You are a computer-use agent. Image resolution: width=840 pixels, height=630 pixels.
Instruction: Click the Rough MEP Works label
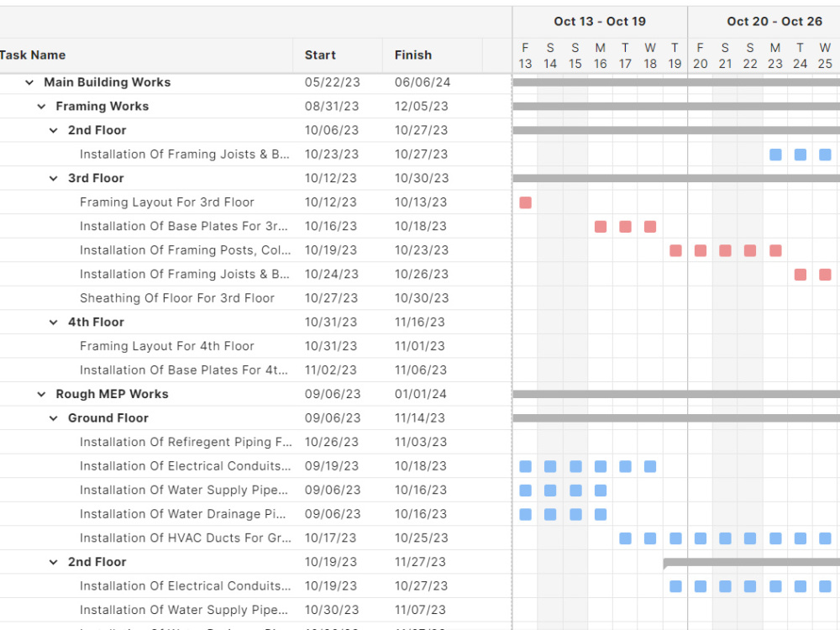pos(112,394)
